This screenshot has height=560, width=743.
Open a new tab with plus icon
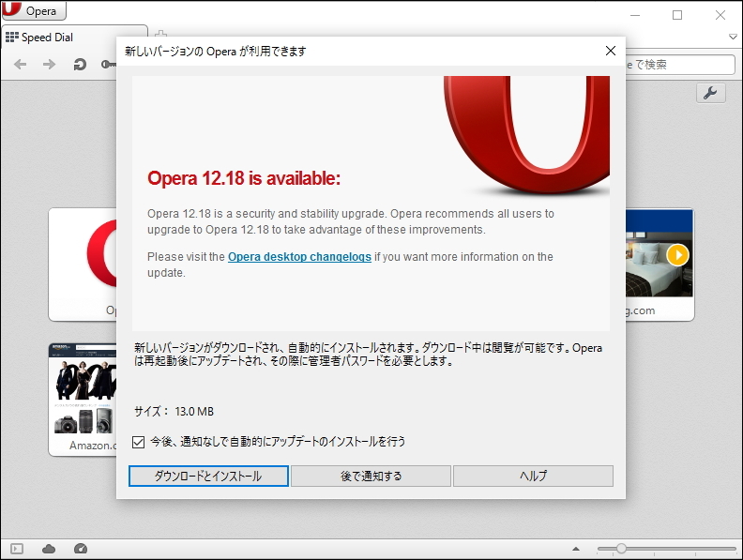[160, 34]
